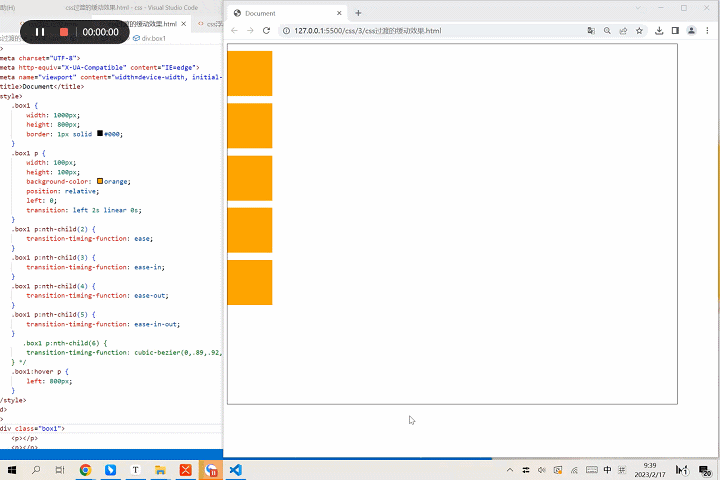720x480 pixels.
Task: Click 'div class="box1"' code line
Action: 32,428
